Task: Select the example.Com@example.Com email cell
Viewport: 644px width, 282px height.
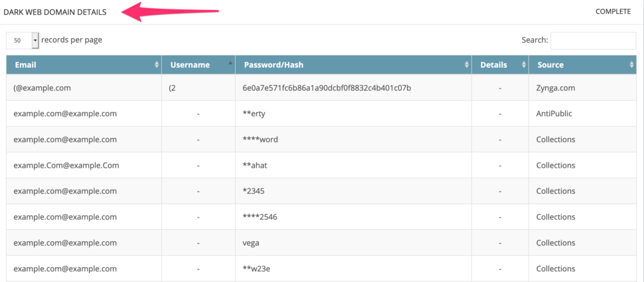Action: click(x=67, y=165)
